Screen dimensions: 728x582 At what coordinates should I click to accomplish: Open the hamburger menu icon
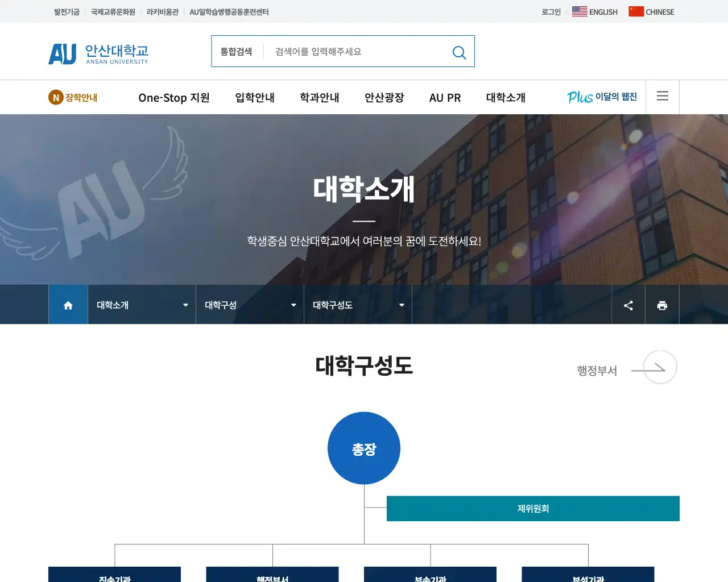pos(662,97)
